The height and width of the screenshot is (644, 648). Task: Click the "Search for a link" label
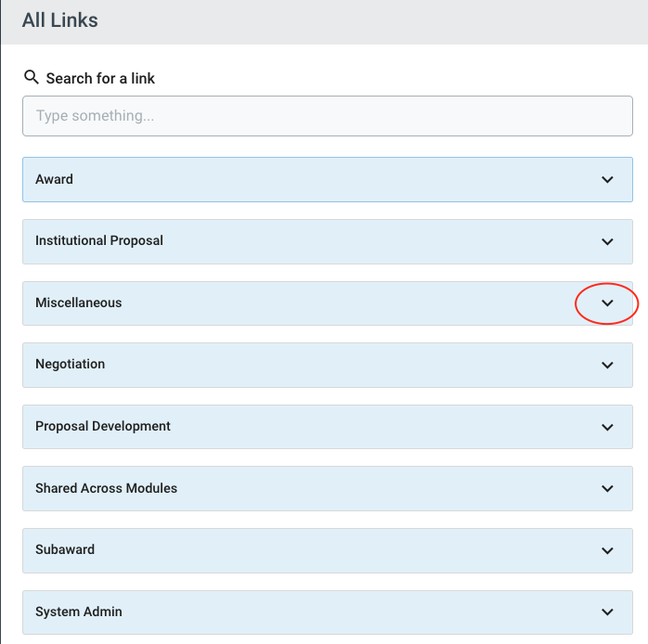tap(100, 78)
